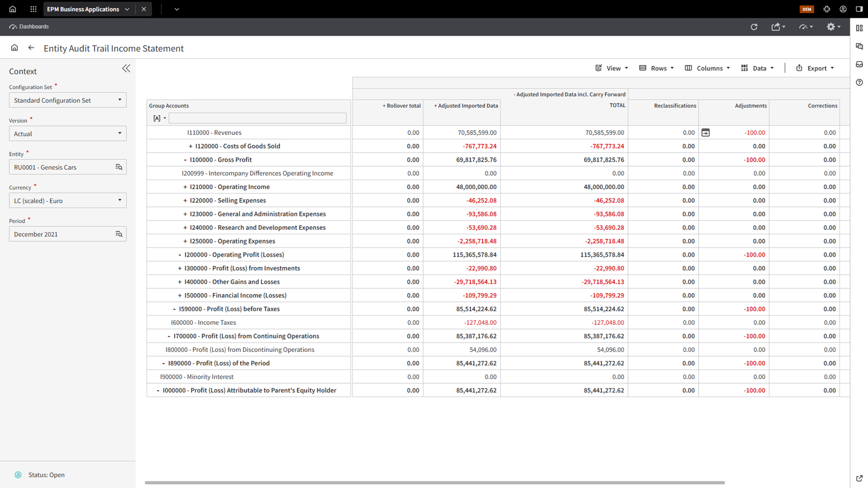
Task: Open the Period search lookup icon
Action: pyautogui.click(x=119, y=234)
